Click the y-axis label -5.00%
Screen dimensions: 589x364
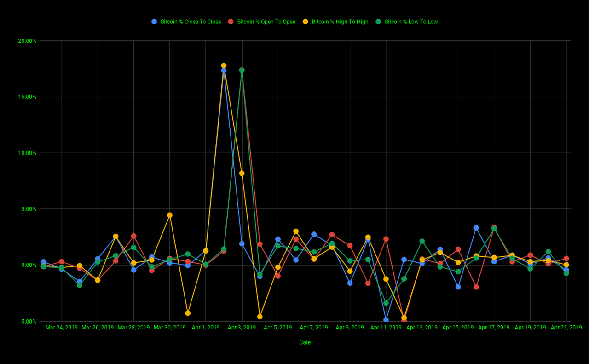pyautogui.click(x=28, y=321)
